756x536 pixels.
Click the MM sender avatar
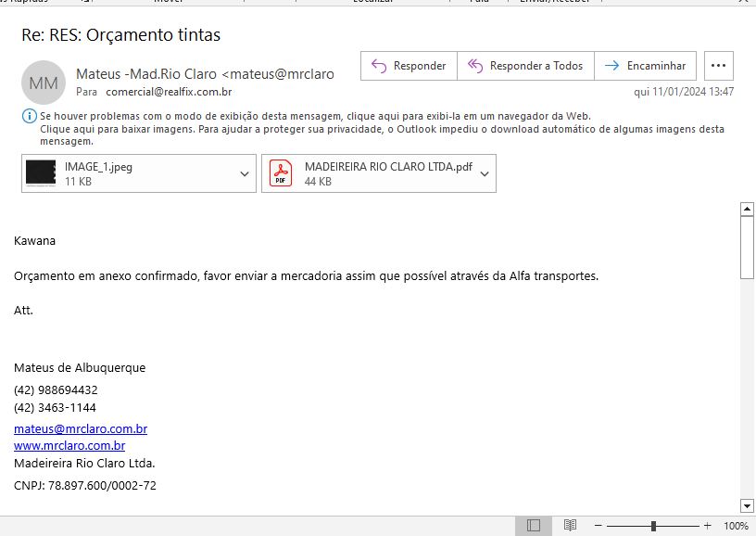(44, 83)
